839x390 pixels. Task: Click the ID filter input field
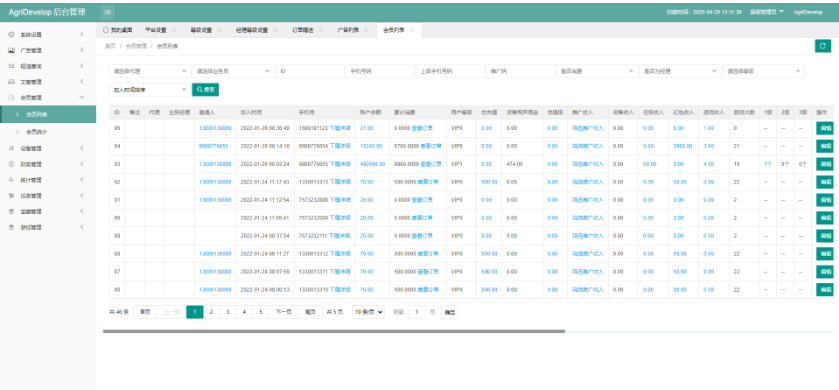tap(310, 71)
